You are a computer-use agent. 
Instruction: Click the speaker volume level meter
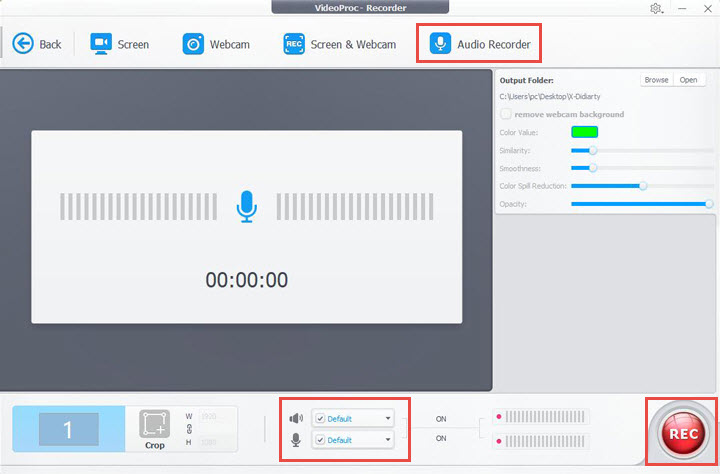pos(541,417)
